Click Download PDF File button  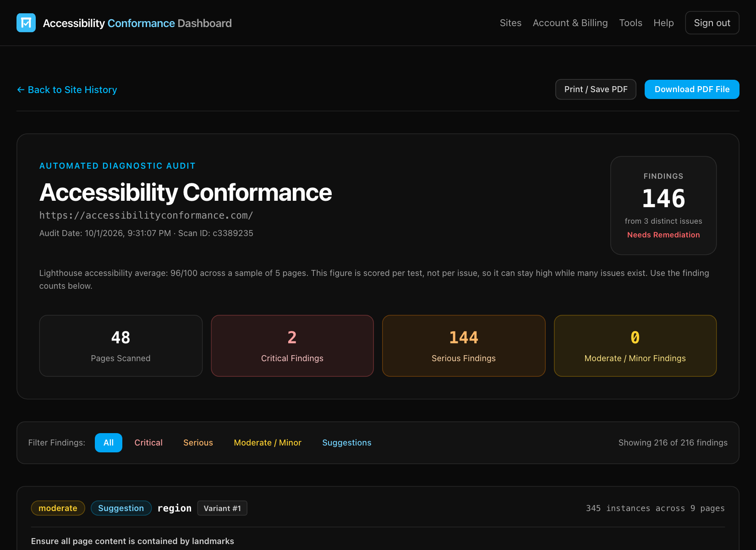[692, 89]
